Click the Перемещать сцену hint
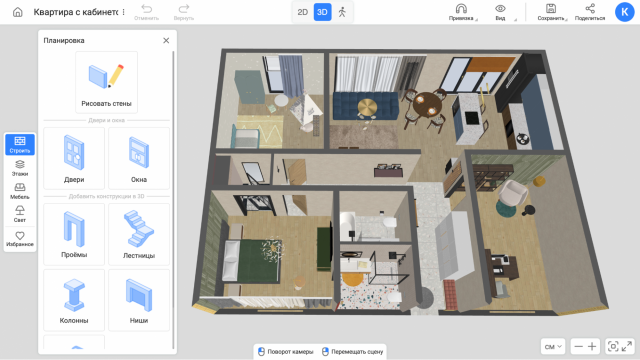 (353, 351)
